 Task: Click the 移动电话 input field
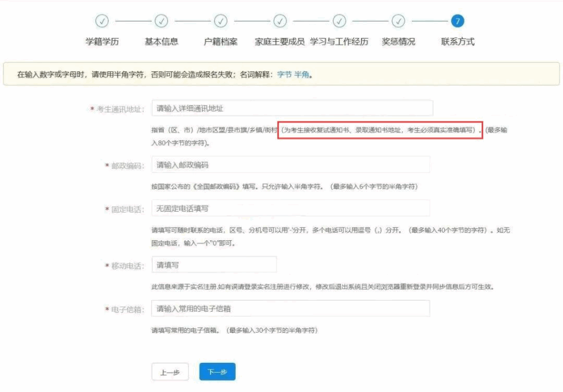[x=214, y=265]
